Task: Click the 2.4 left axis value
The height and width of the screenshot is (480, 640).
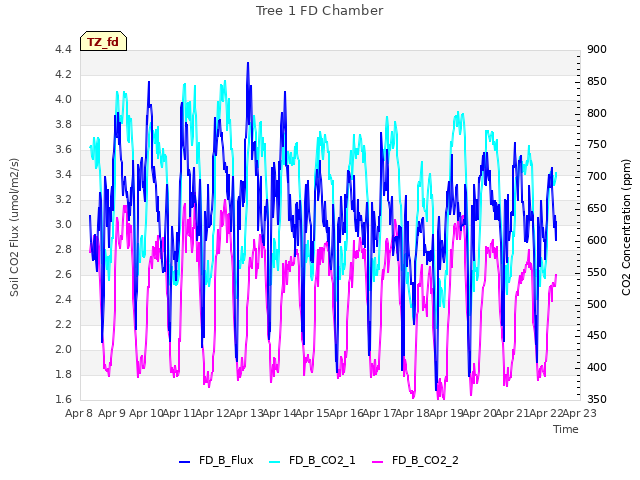Action: tap(63, 299)
